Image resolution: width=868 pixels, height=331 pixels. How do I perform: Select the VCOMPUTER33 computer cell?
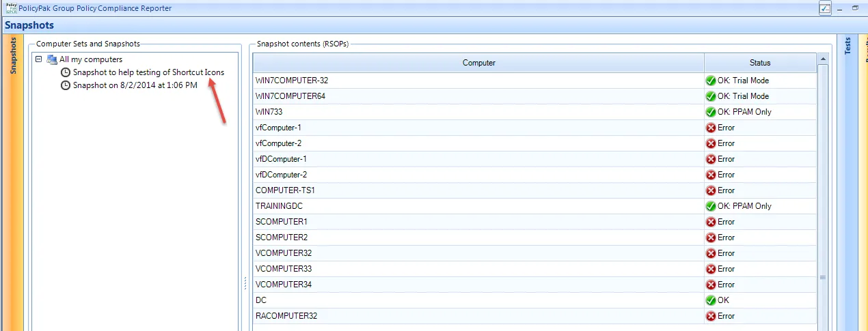coord(478,269)
